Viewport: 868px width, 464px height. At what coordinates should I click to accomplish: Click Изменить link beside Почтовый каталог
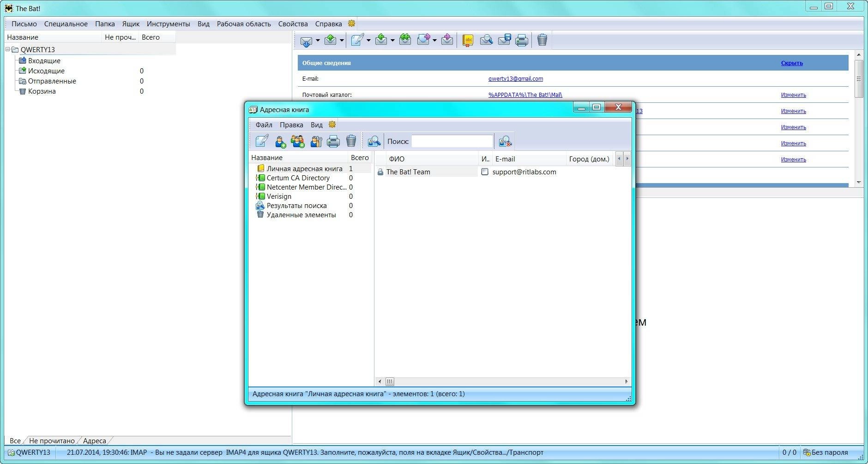[793, 95]
